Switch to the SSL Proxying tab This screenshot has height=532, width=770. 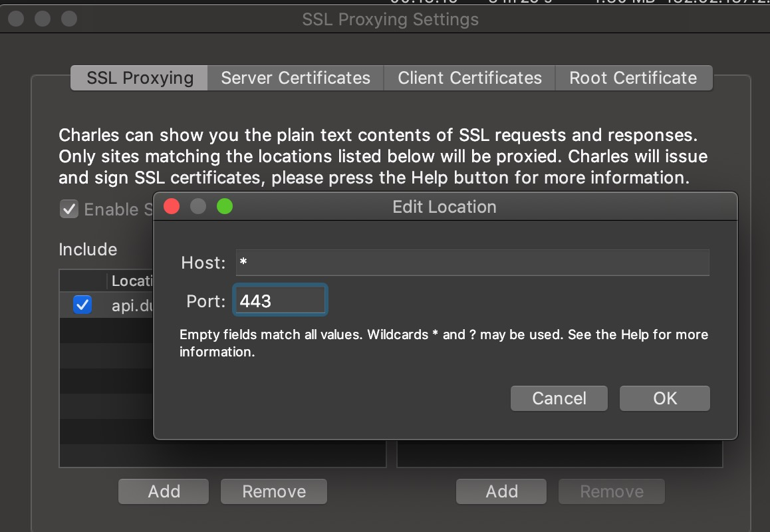[138, 78]
